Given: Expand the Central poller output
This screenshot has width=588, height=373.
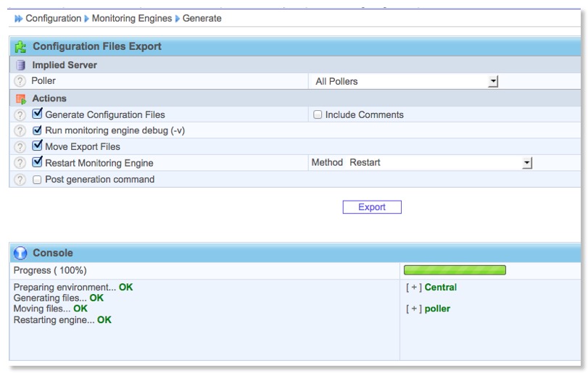Looking at the screenshot, I should tap(414, 288).
